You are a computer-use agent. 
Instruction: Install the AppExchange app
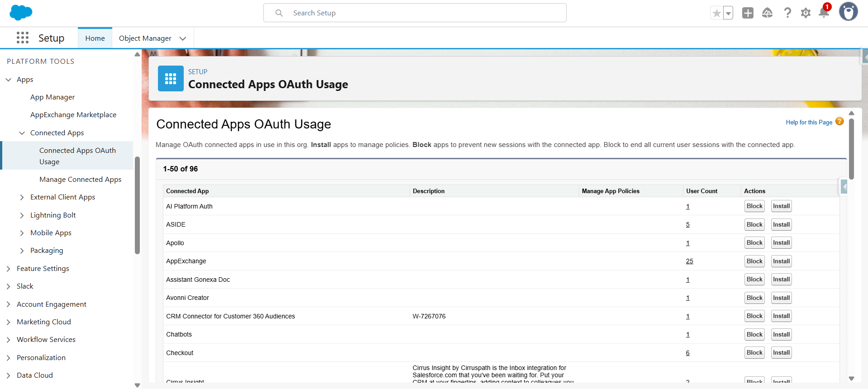tap(782, 261)
